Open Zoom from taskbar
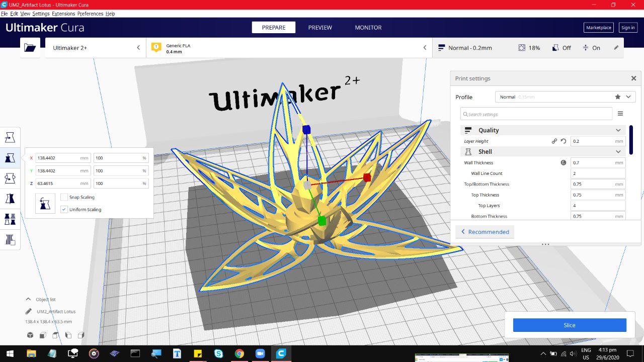 point(260,353)
